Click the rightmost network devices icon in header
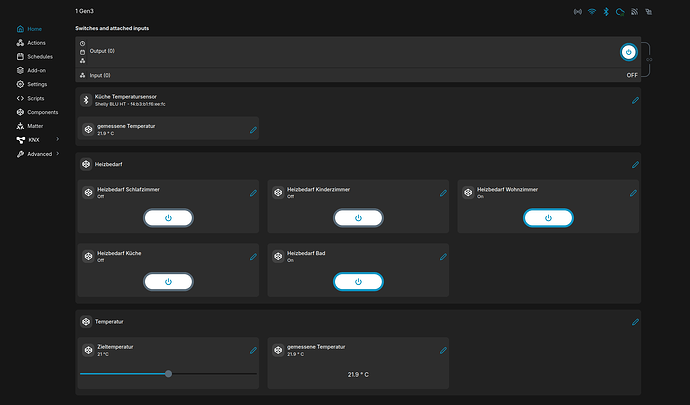The width and height of the screenshot is (690, 405). [x=649, y=12]
